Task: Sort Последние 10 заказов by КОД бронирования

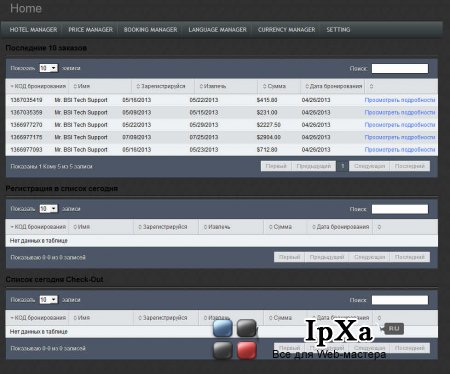Action: [x=38, y=86]
